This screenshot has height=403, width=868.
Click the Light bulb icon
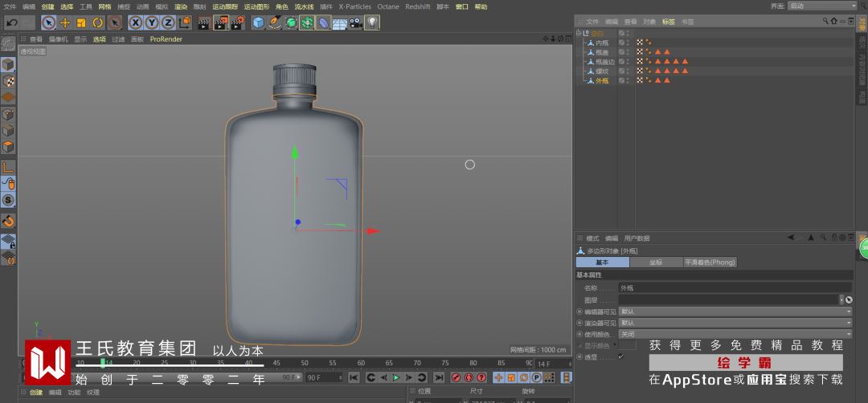pos(373,22)
